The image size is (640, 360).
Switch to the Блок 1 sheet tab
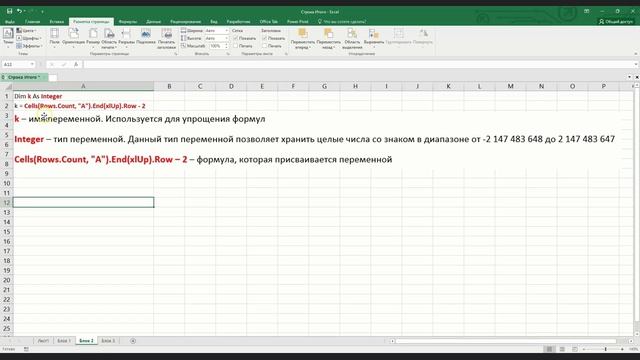[x=64, y=341]
